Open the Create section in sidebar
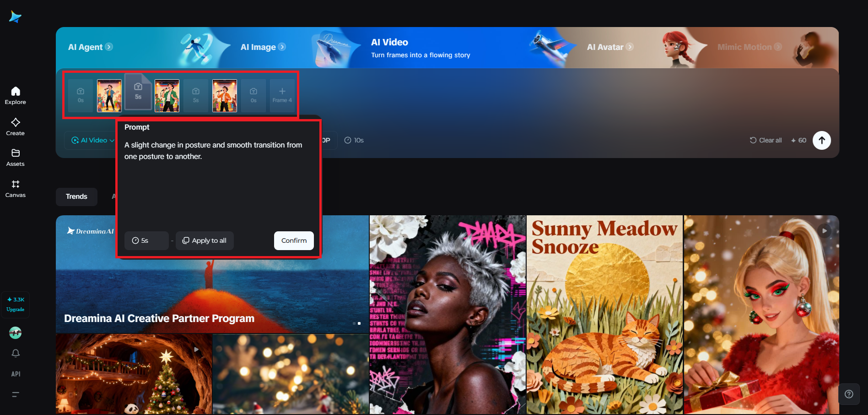Image resolution: width=868 pixels, height=415 pixels. click(x=15, y=127)
